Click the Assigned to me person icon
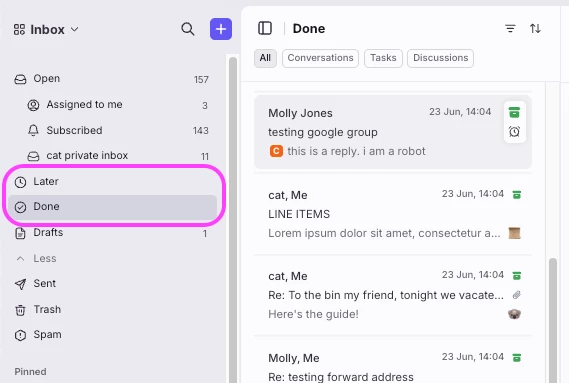This screenshot has height=383, width=569. point(33,105)
